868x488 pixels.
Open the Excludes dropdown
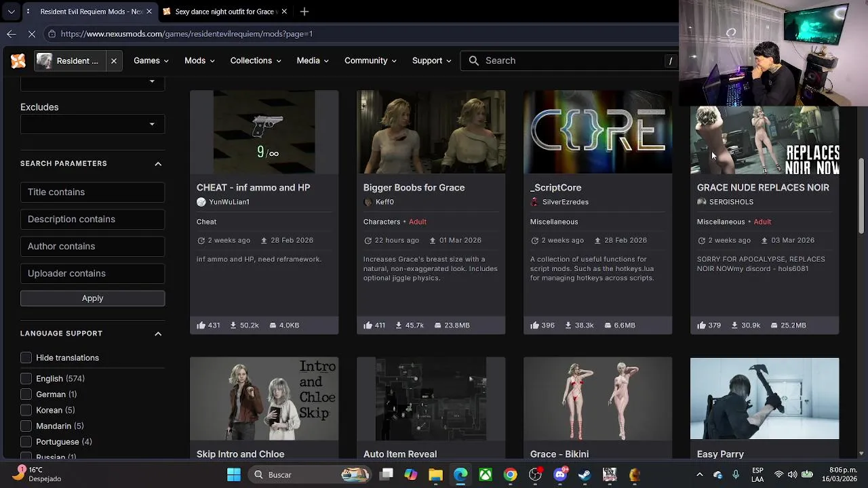click(92, 124)
